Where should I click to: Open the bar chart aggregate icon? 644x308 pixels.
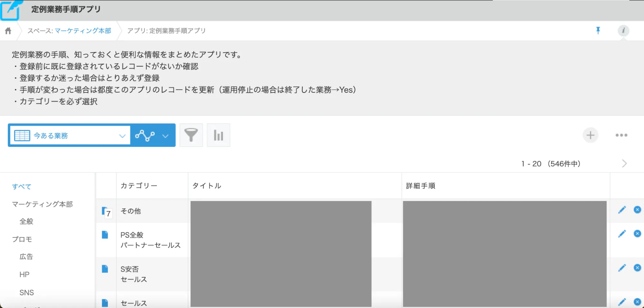(218, 135)
